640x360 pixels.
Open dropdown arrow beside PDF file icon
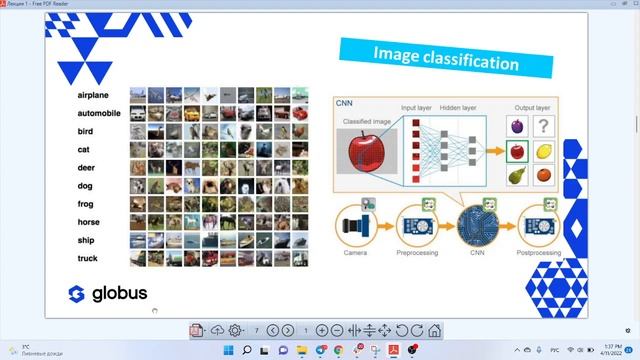point(204,331)
